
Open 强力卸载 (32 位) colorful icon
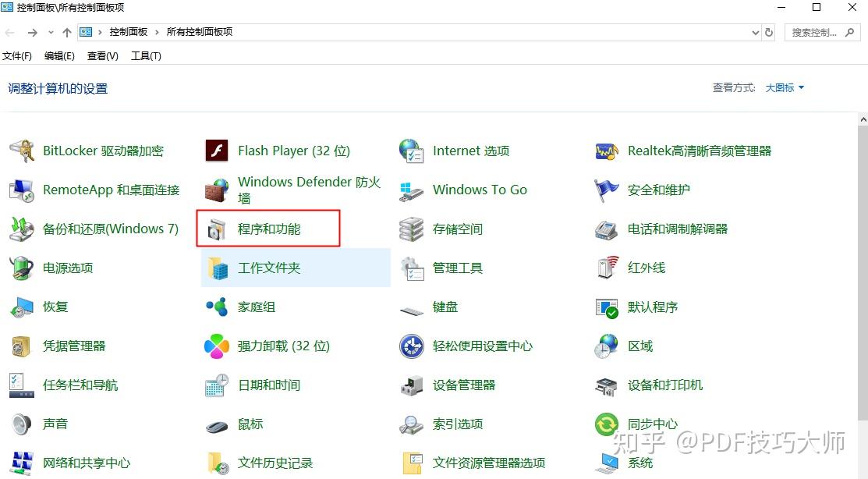pos(217,346)
